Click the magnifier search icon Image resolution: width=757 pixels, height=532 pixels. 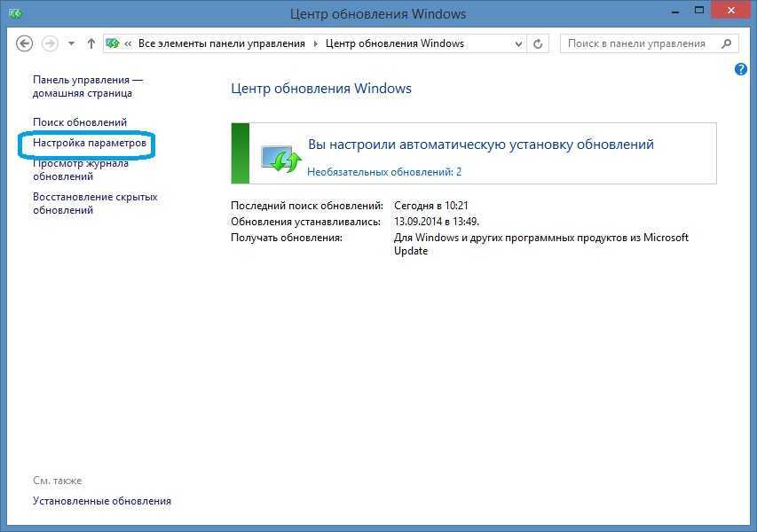click(727, 44)
